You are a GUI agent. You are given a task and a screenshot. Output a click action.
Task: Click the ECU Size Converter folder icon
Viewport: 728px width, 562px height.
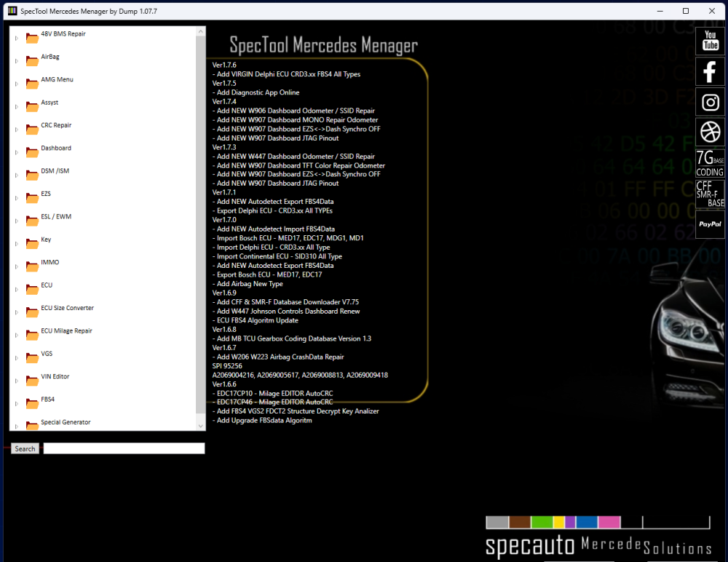(32, 312)
